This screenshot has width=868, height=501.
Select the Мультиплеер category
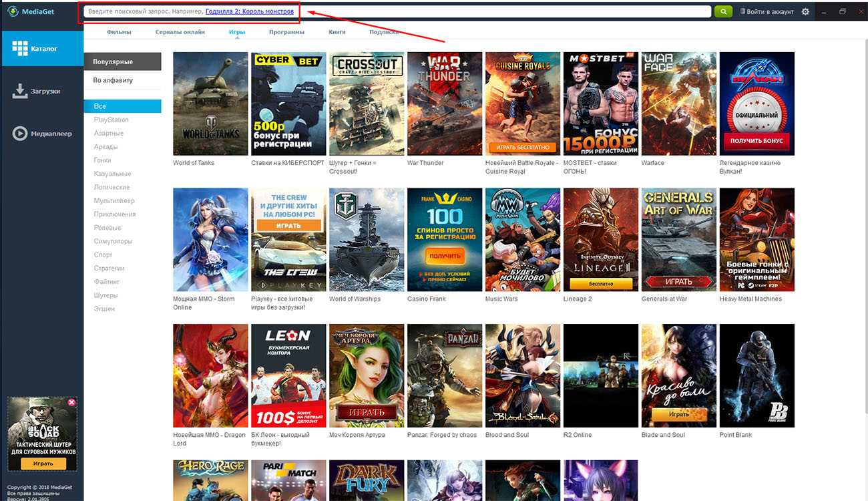coord(114,200)
